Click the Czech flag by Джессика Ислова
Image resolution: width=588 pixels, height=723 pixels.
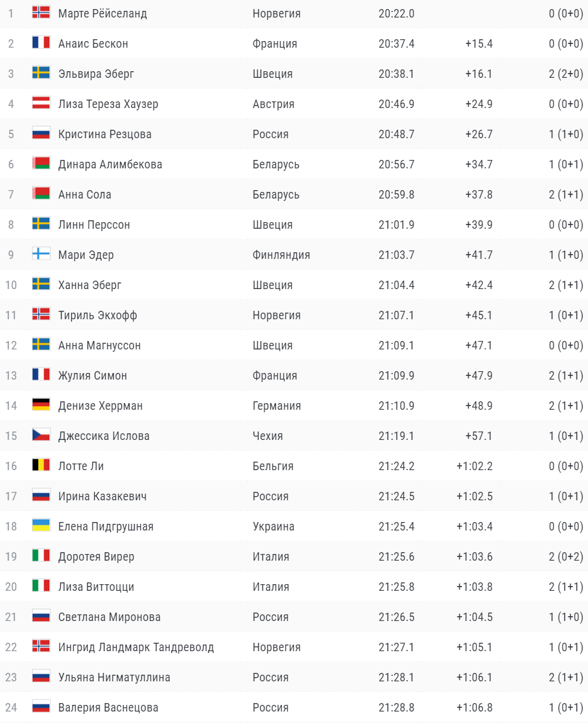[x=40, y=435]
